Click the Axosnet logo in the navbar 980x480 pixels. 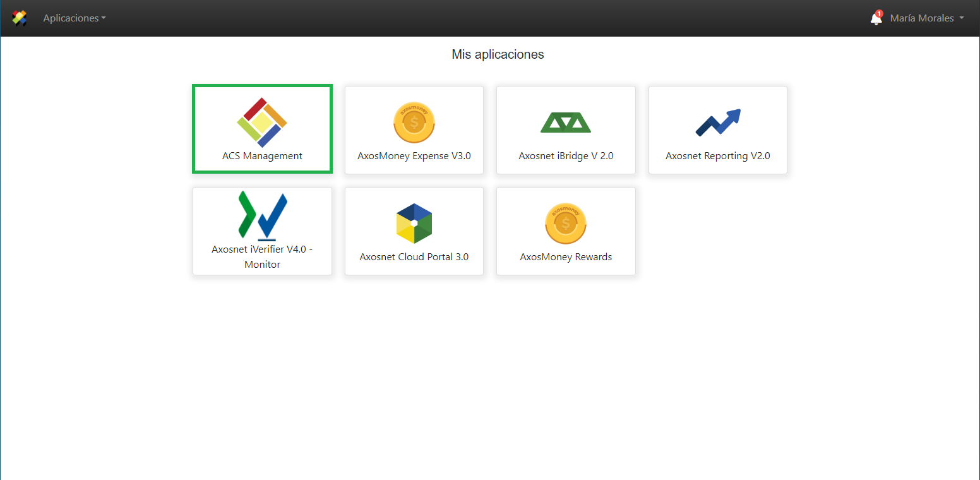pyautogui.click(x=20, y=18)
